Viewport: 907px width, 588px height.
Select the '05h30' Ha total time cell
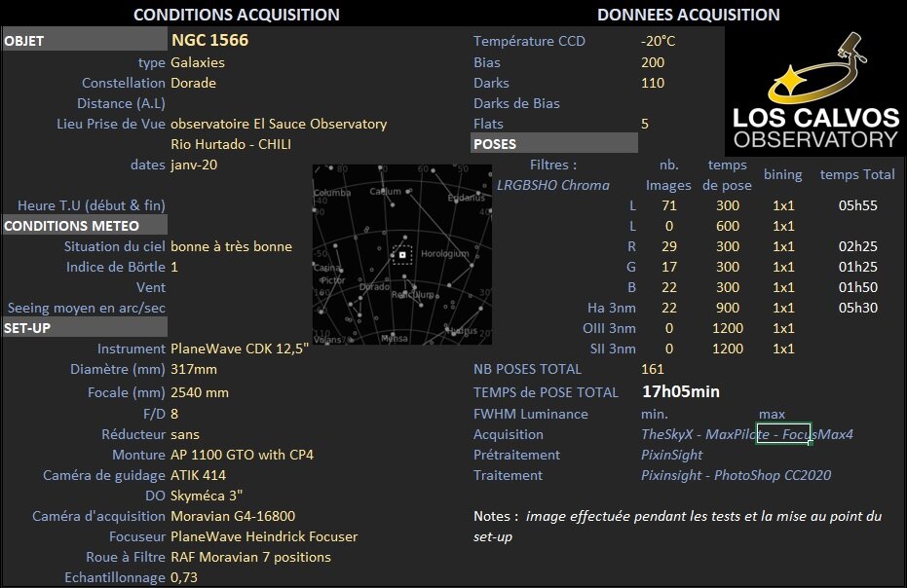tap(858, 308)
